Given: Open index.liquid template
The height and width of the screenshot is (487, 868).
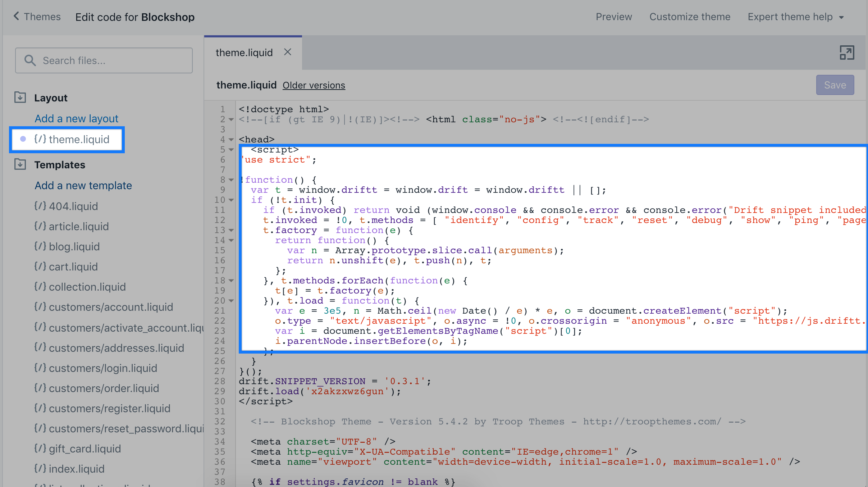Looking at the screenshot, I should (x=69, y=469).
